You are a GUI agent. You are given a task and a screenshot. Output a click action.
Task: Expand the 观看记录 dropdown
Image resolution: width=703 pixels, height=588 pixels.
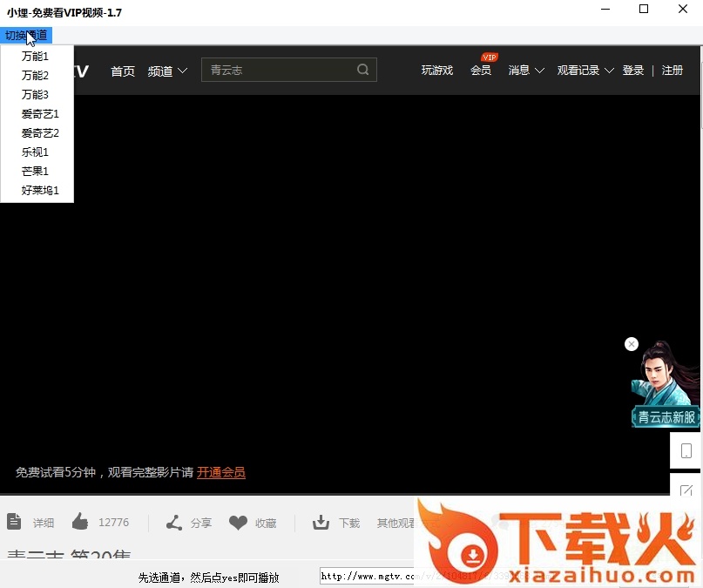coord(585,71)
